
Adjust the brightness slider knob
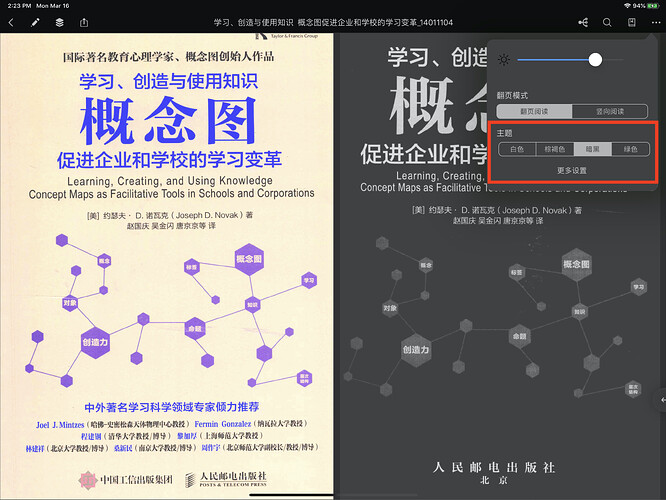tap(595, 60)
